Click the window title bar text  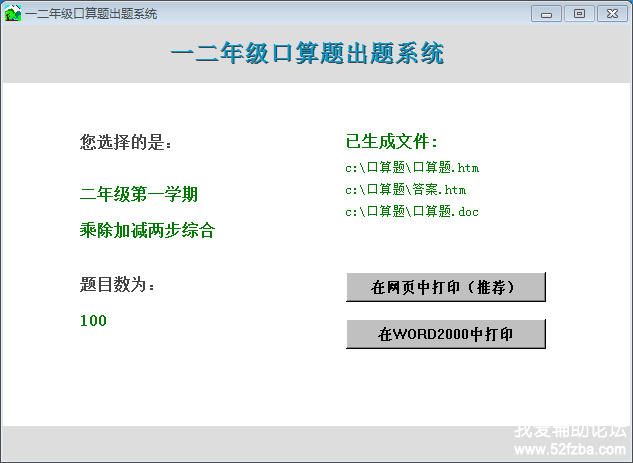[x=91, y=13]
